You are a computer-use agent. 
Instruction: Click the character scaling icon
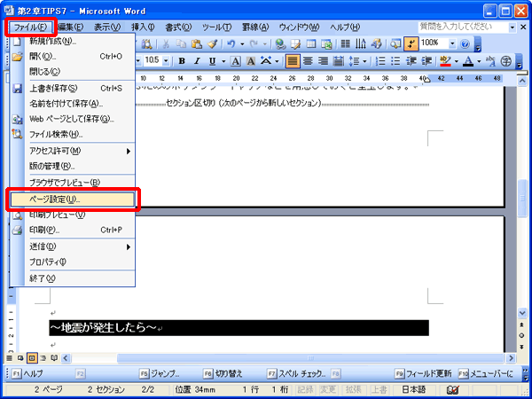tap(267, 61)
